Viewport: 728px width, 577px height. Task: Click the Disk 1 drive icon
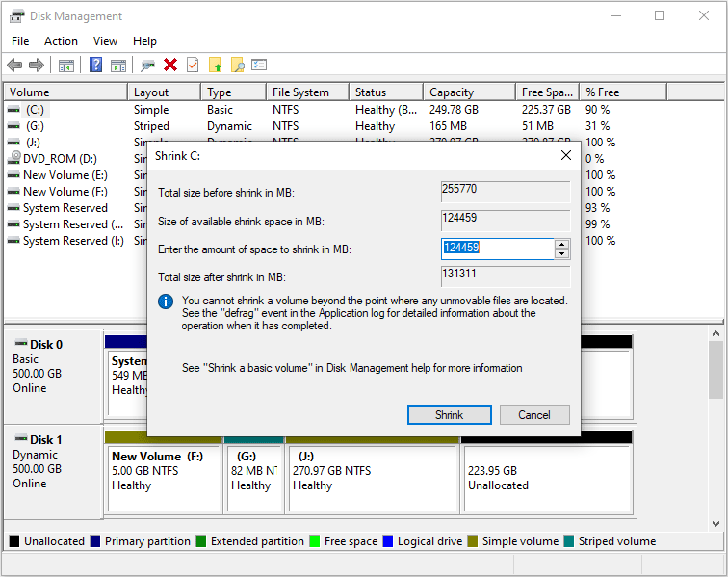[21, 438]
